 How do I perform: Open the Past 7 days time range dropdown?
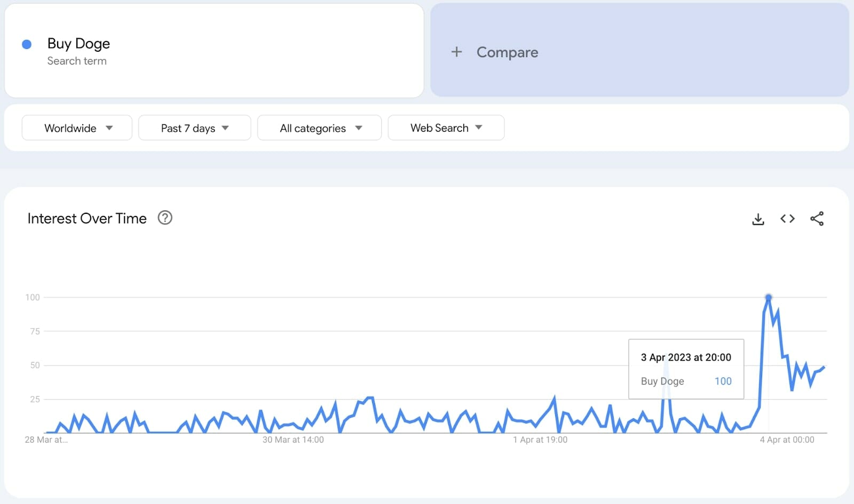[194, 128]
